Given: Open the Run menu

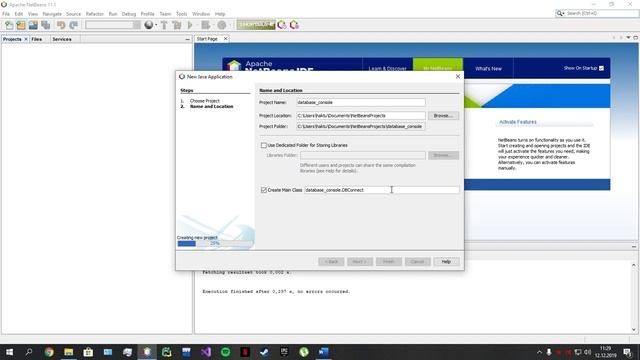Looking at the screenshot, I should click(113, 14).
